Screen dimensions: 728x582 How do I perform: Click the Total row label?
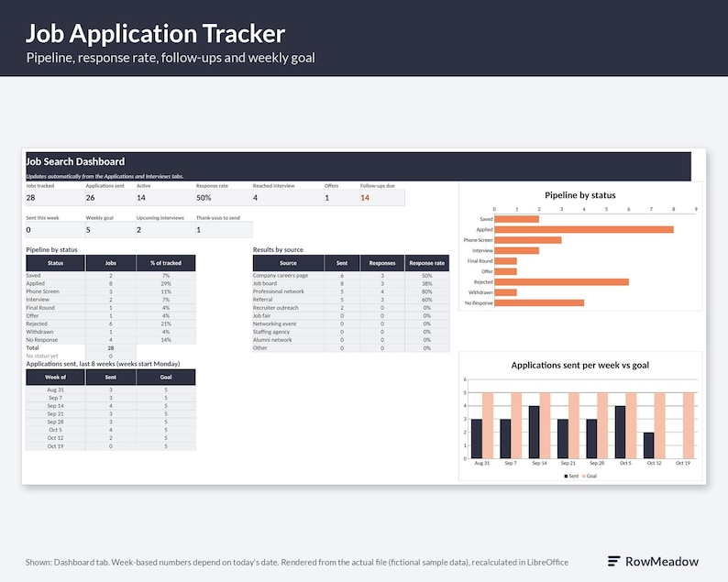coord(32,347)
